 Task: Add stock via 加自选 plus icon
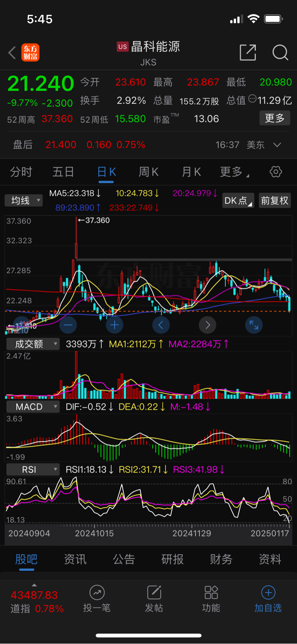pos(268,592)
